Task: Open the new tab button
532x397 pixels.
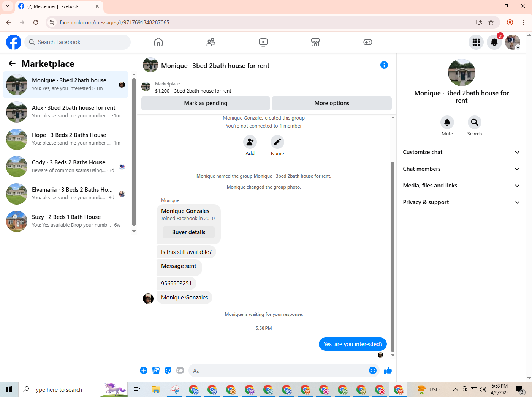Action: 111,6
